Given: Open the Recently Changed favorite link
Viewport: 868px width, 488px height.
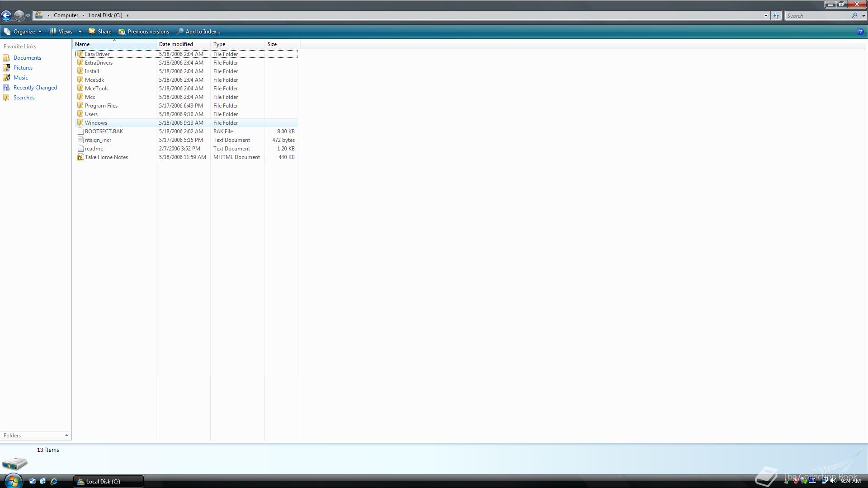Looking at the screenshot, I should coord(35,88).
